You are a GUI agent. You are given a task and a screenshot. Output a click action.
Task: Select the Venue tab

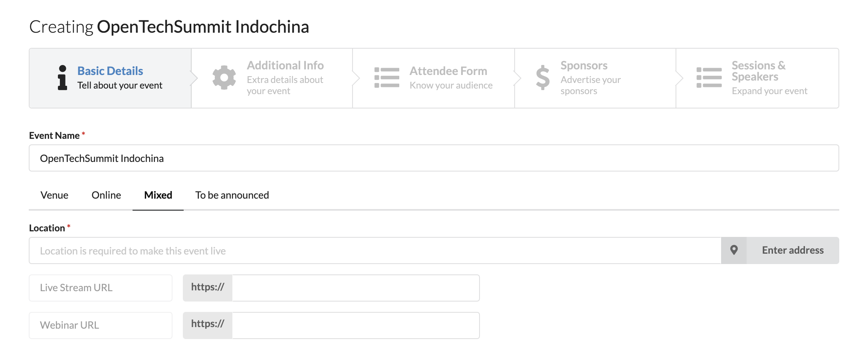(54, 195)
